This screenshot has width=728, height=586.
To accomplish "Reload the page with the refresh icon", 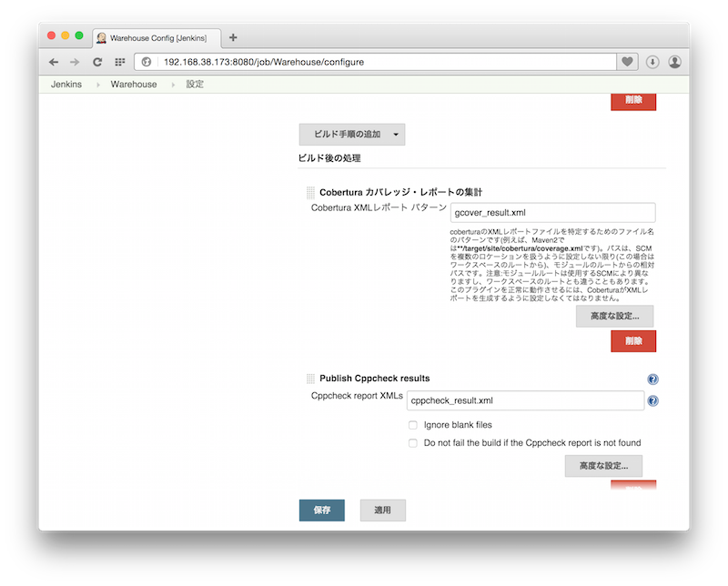I will tap(96, 62).
